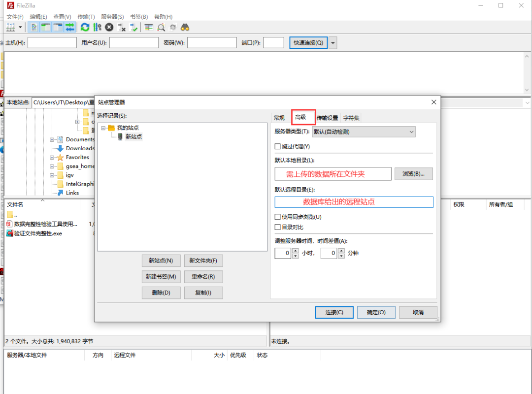The height and width of the screenshot is (394, 532).
Task: Enable the 绕过代理 checkbox
Action: (x=277, y=146)
